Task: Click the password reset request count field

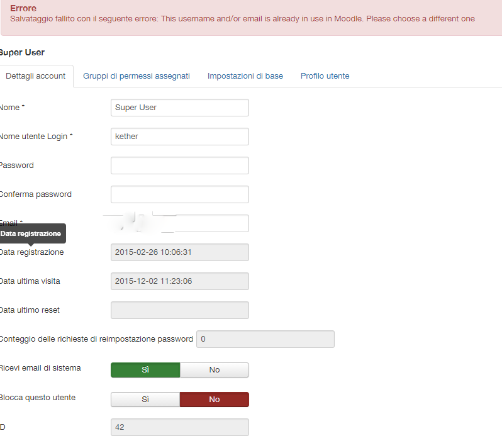Action: pyautogui.click(x=265, y=339)
